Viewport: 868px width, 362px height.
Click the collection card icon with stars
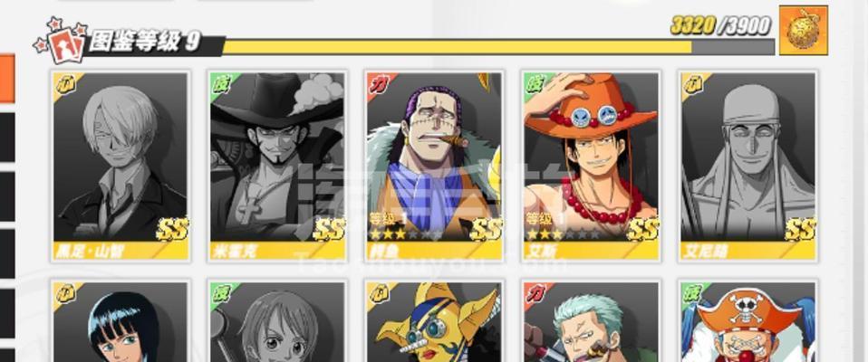pos(61,41)
